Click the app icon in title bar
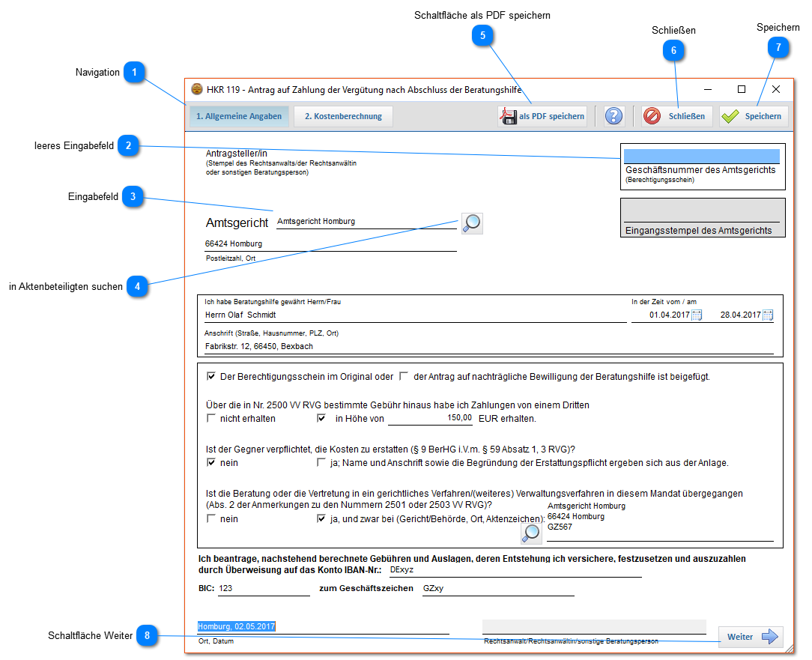 point(197,89)
